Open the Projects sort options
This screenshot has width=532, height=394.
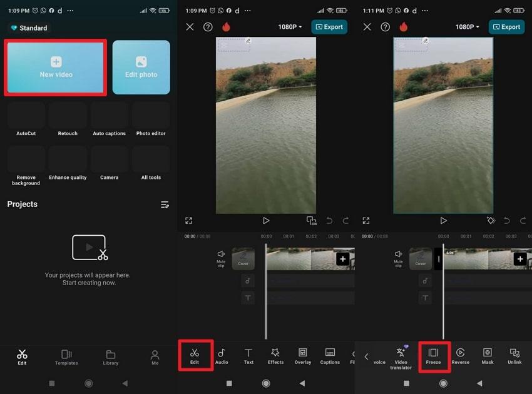165,204
